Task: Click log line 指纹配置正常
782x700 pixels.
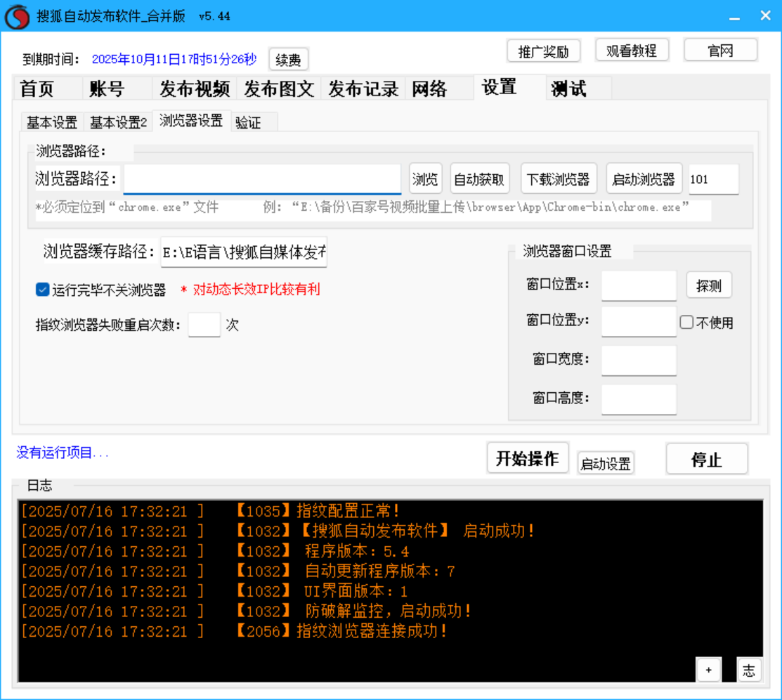Action: point(209,511)
